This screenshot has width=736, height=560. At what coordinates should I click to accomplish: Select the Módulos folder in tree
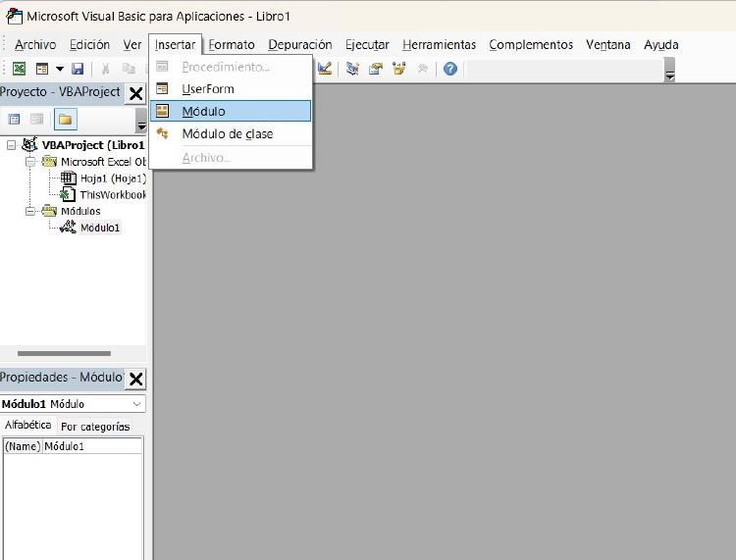(80, 211)
